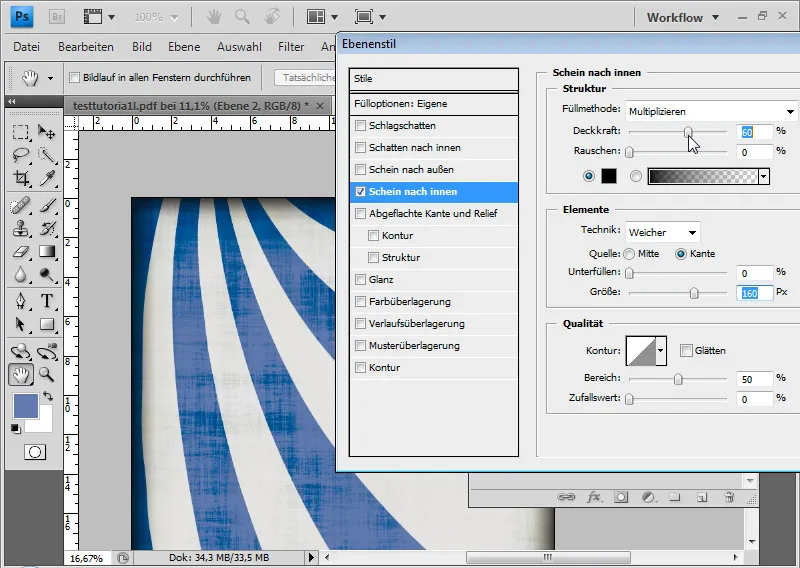Toggle Quick Mask mode icon

(35, 452)
